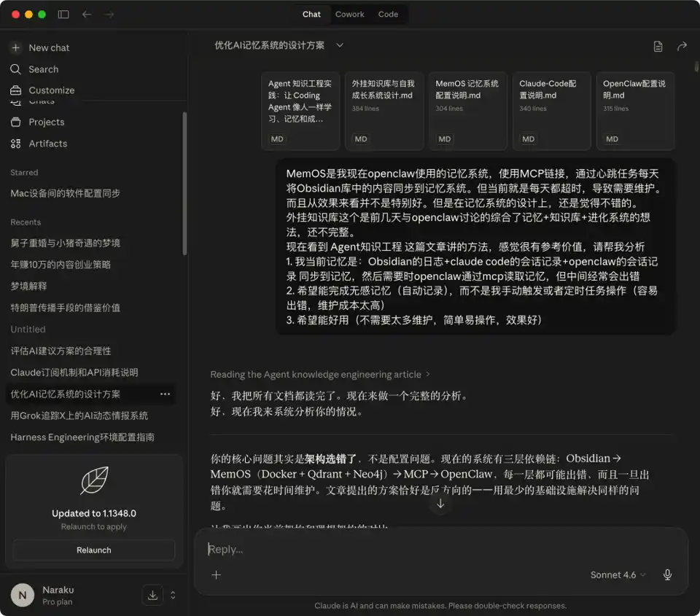Open the document view icon
700x616 pixels.
pyautogui.click(x=658, y=46)
